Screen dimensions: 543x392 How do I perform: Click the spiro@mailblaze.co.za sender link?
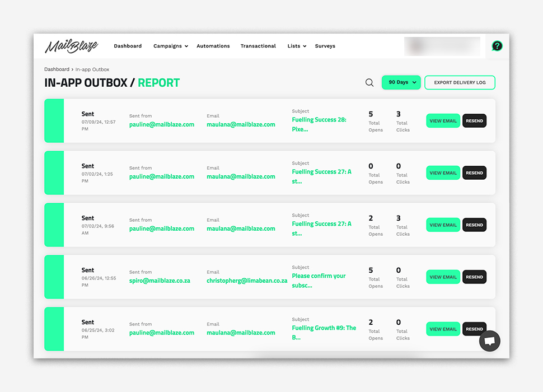point(160,281)
